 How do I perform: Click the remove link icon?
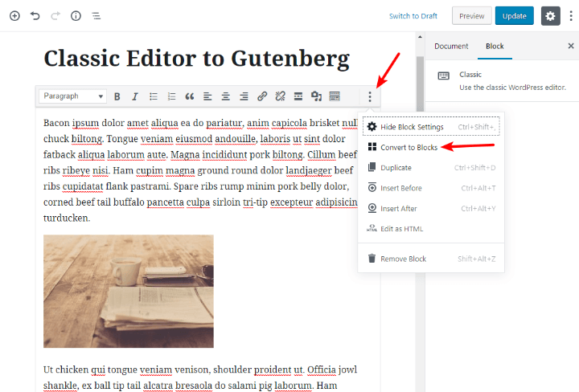281,96
